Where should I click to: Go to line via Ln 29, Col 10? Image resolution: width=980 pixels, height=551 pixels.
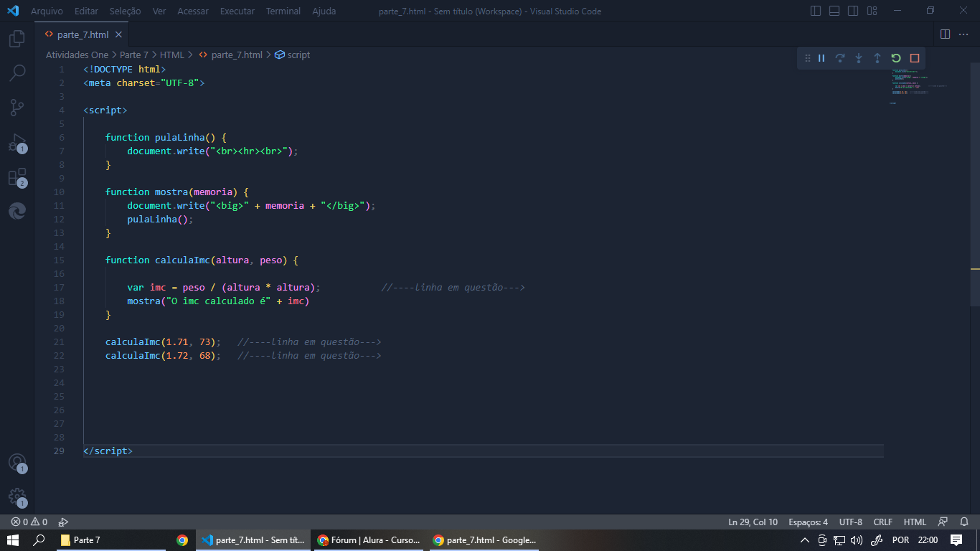tap(753, 522)
